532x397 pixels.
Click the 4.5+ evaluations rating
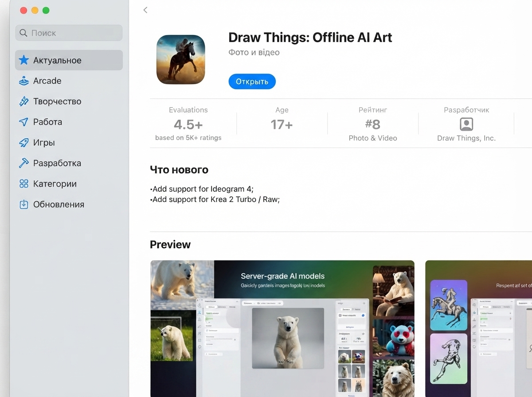click(188, 125)
